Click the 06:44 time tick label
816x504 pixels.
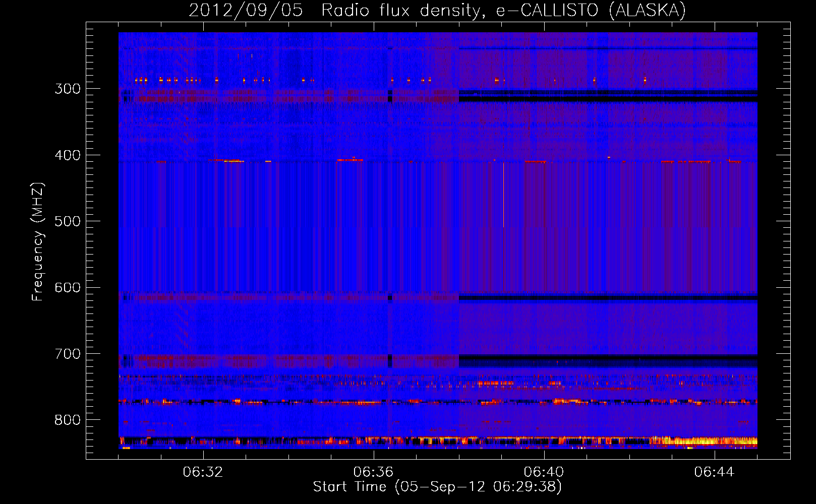pyautogui.click(x=715, y=472)
